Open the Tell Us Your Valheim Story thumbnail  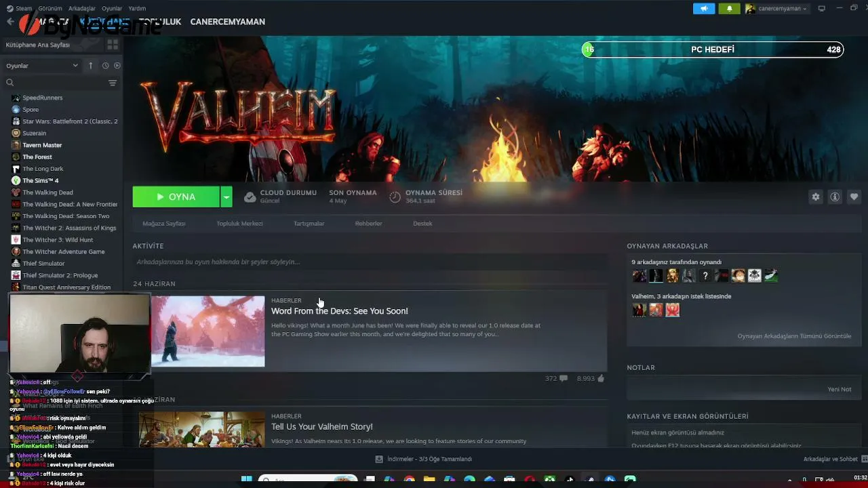coord(202,429)
